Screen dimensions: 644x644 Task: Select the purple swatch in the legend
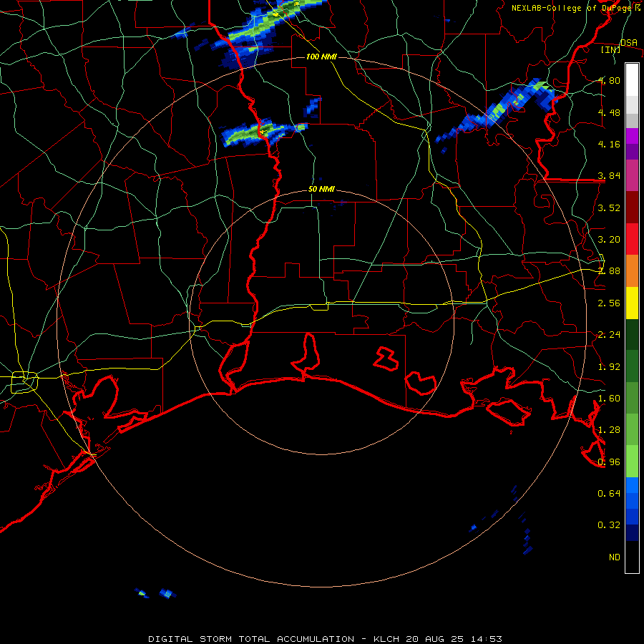tap(632, 152)
